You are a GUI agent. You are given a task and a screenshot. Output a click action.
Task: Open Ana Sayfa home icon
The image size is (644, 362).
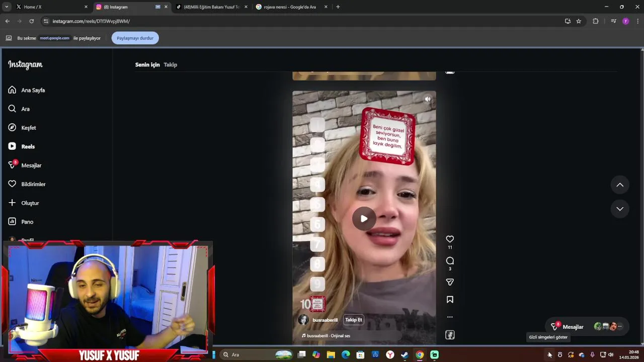coord(12,90)
